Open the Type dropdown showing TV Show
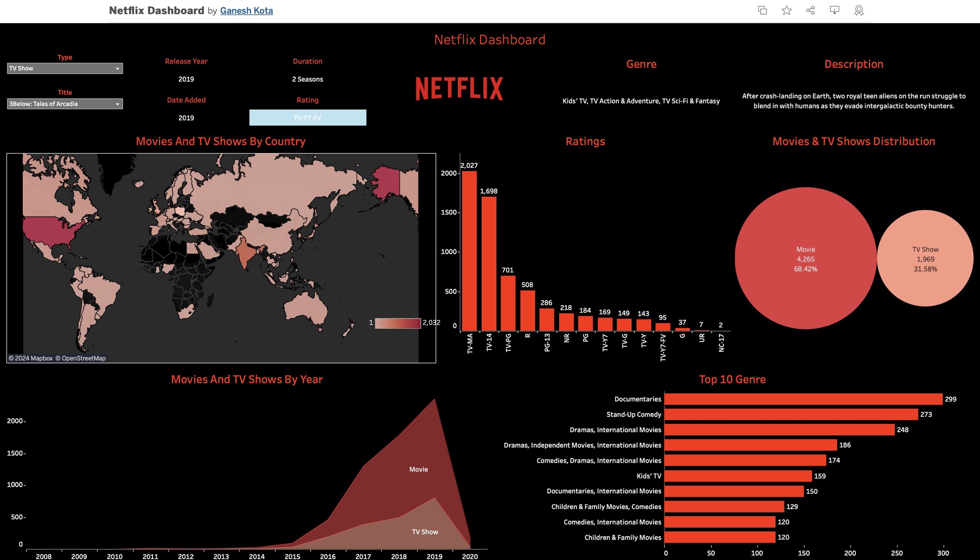The height and width of the screenshot is (560, 980). coord(65,68)
